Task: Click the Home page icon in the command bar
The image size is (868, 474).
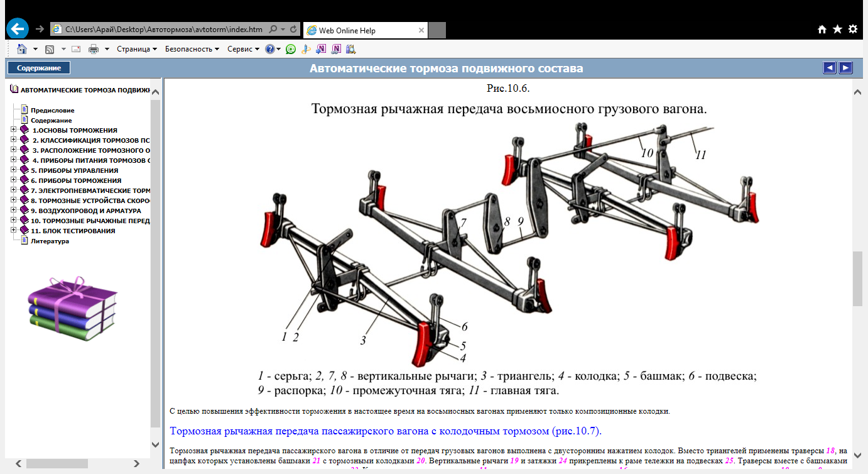Action: tap(22, 48)
